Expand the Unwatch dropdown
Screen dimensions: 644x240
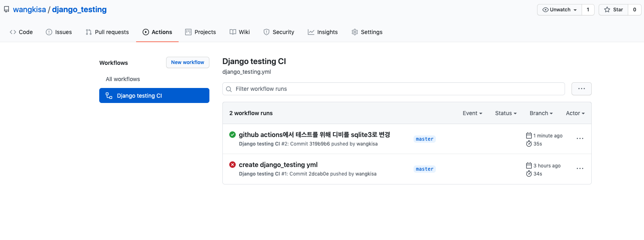coord(559,10)
